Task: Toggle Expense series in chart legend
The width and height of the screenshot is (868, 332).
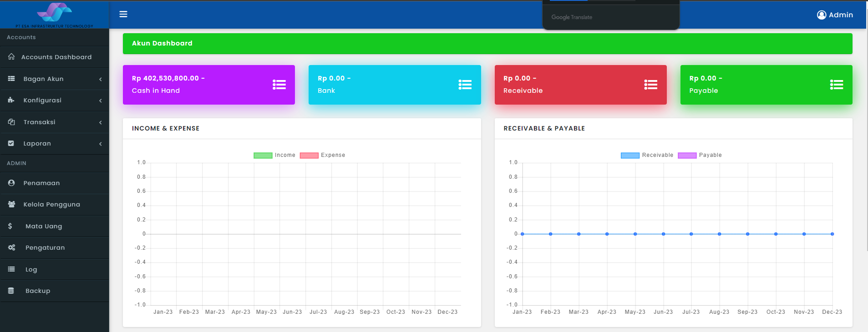Action: pos(322,155)
